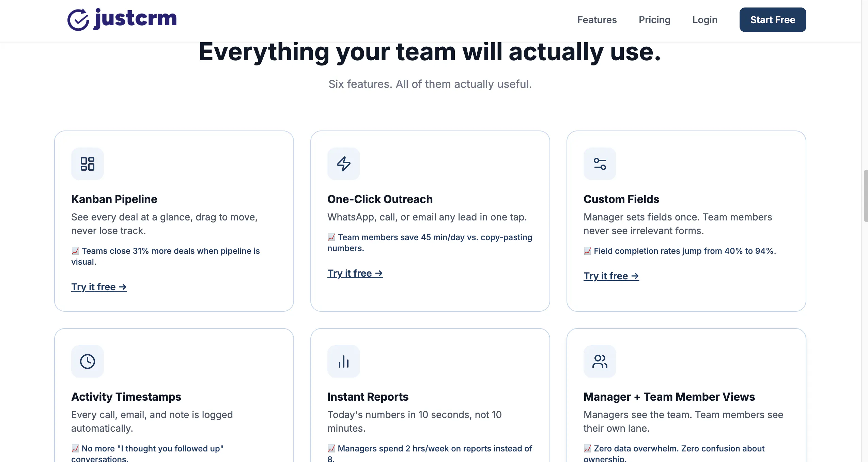Image resolution: width=868 pixels, height=462 pixels.
Task: Go to the Login page
Action: click(705, 20)
